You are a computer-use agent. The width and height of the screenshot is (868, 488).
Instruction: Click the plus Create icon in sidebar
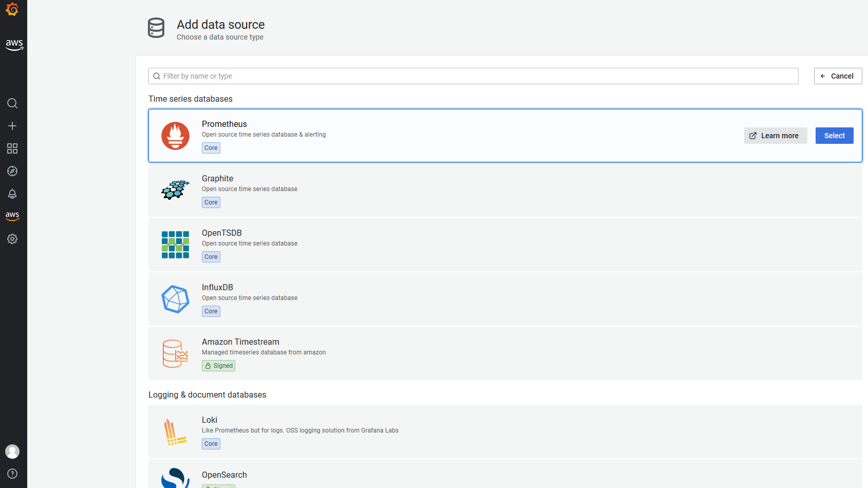tap(12, 126)
